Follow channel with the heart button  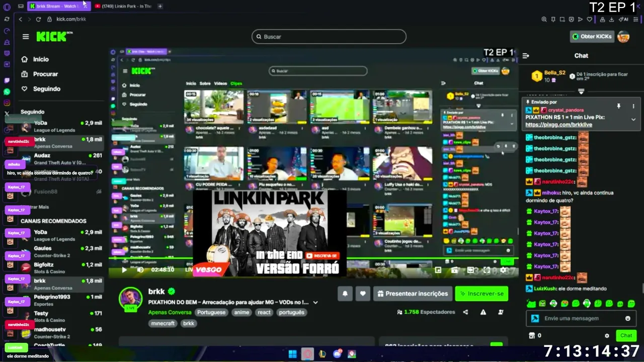(362, 294)
